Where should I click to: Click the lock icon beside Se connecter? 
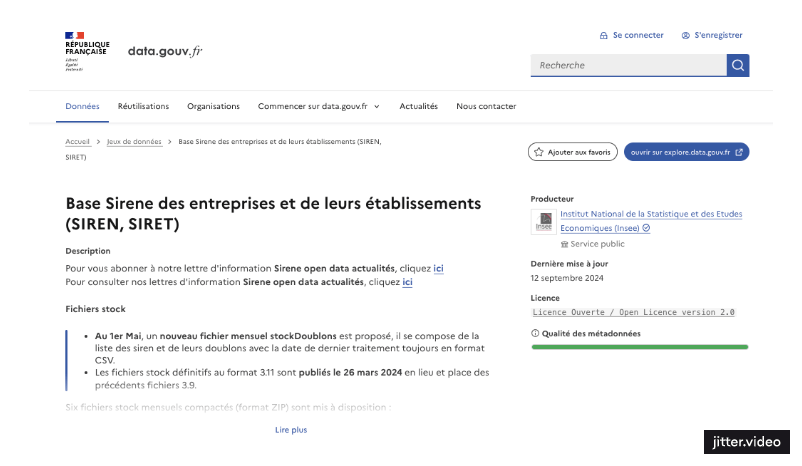tap(604, 35)
